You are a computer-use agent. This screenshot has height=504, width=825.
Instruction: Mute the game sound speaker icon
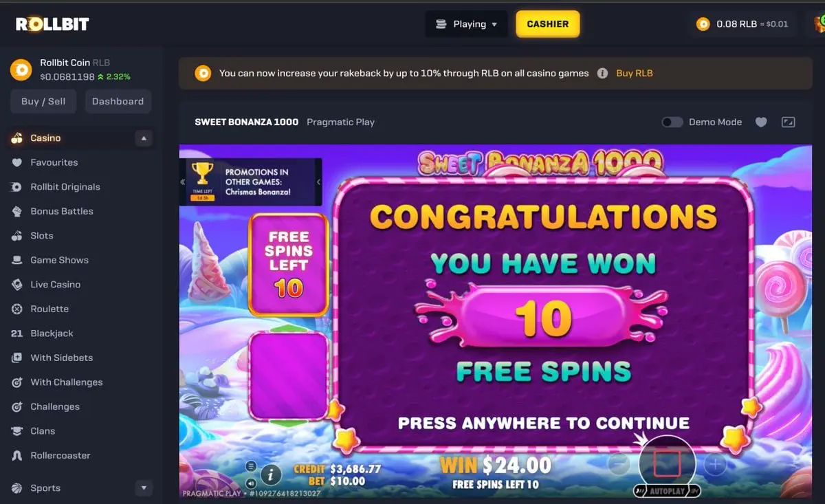(251, 481)
